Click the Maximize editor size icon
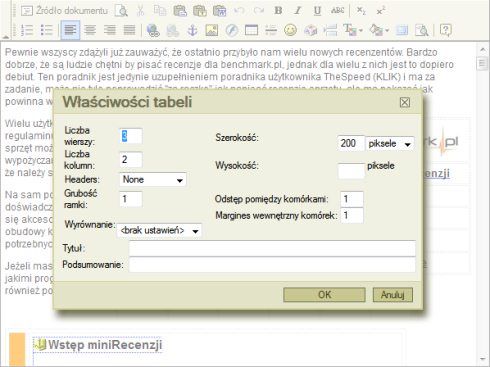The image size is (490, 367). pos(402,30)
